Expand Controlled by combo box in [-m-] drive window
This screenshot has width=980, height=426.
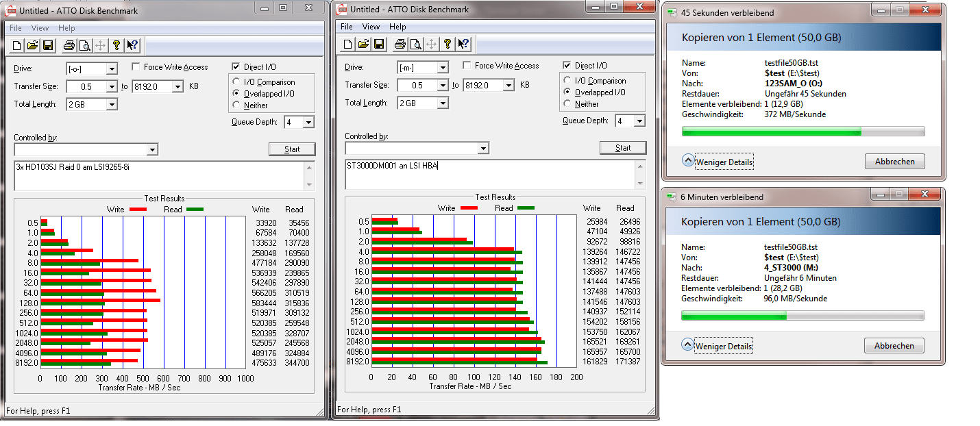click(483, 148)
